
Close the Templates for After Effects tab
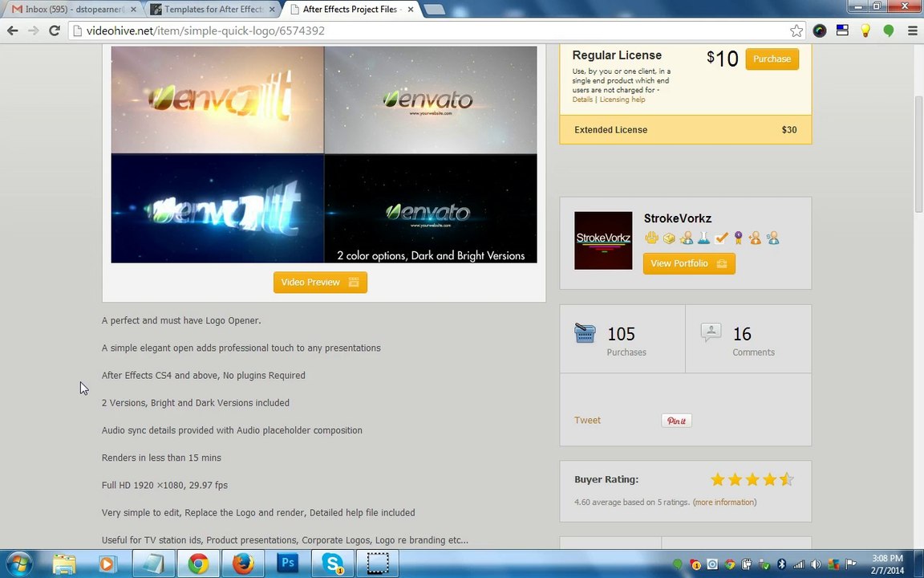click(x=272, y=10)
